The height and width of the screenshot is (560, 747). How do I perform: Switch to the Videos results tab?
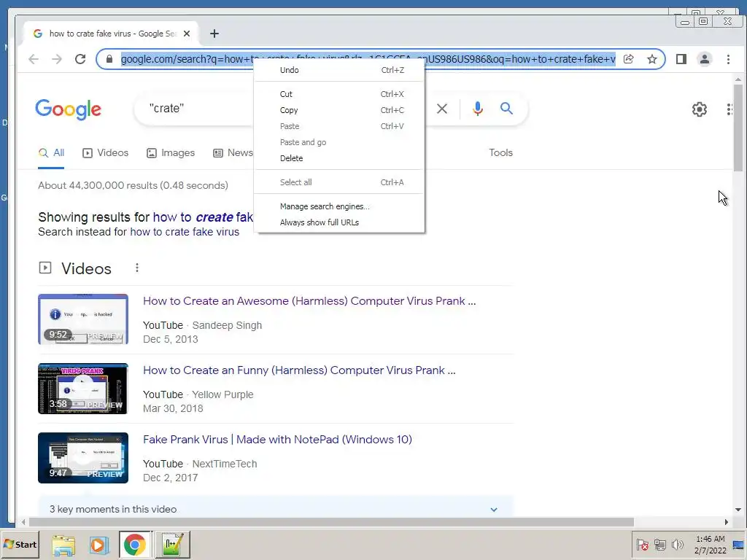pos(105,153)
